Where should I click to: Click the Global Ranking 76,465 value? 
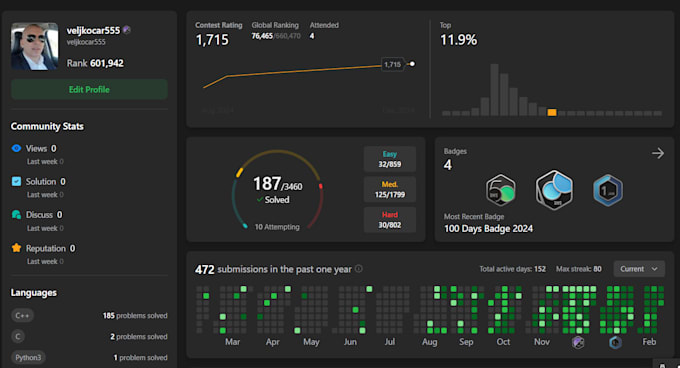click(262, 36)
